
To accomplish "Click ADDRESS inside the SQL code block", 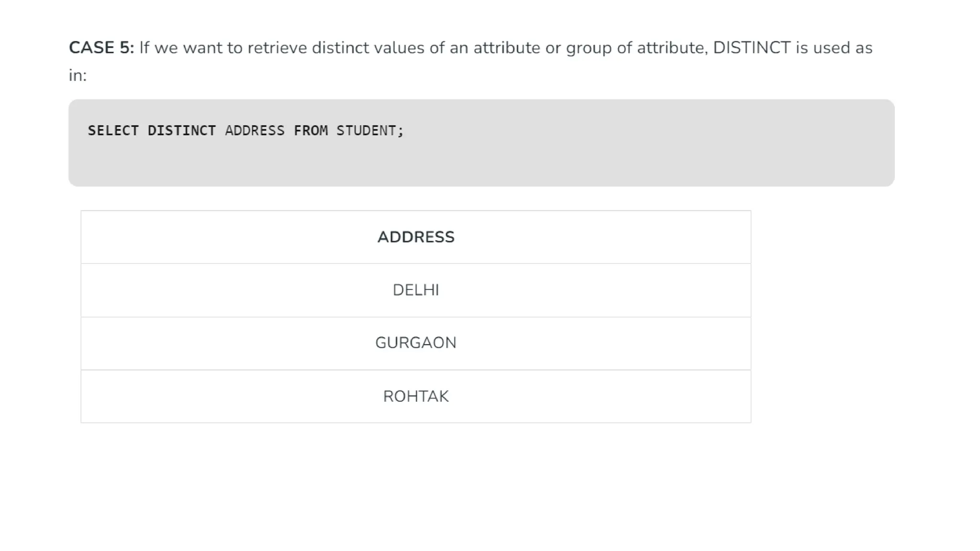I will 255,131.
